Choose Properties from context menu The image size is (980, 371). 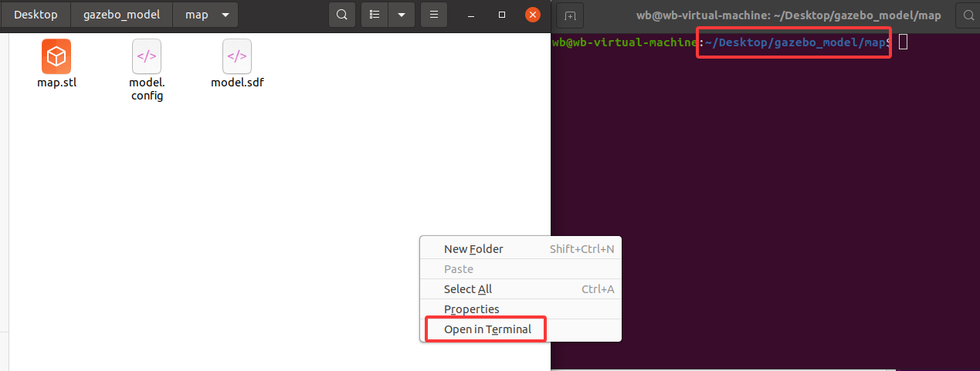521,309
